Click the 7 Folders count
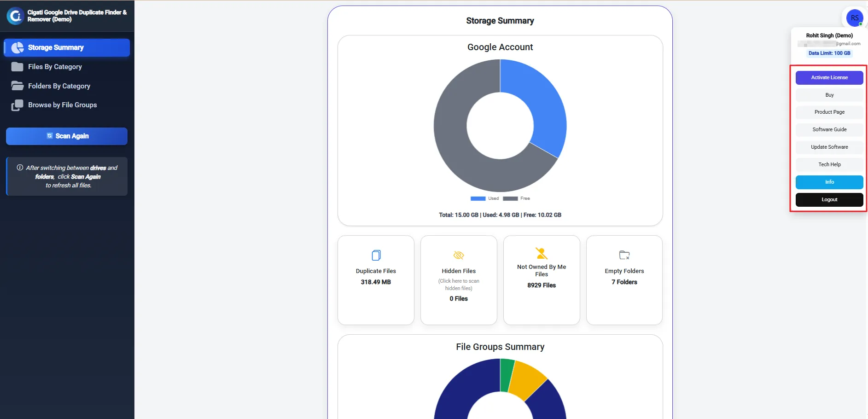The image size is (868, 419). pyautogui.click(x=624, y=282)
